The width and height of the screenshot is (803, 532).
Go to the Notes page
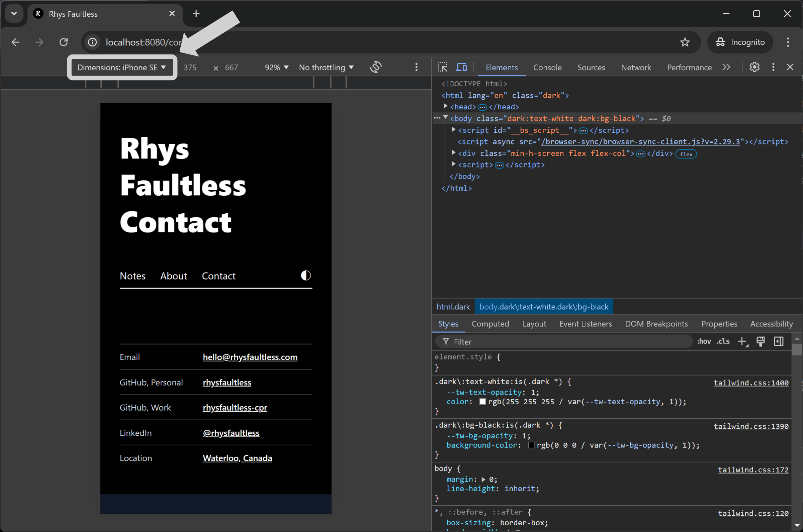(132, 276)
